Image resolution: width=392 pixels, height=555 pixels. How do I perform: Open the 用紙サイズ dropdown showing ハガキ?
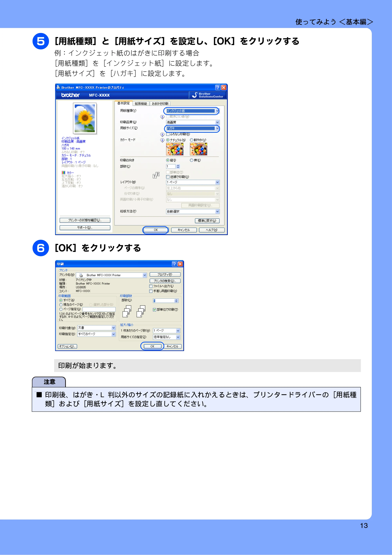coord(193,128)
